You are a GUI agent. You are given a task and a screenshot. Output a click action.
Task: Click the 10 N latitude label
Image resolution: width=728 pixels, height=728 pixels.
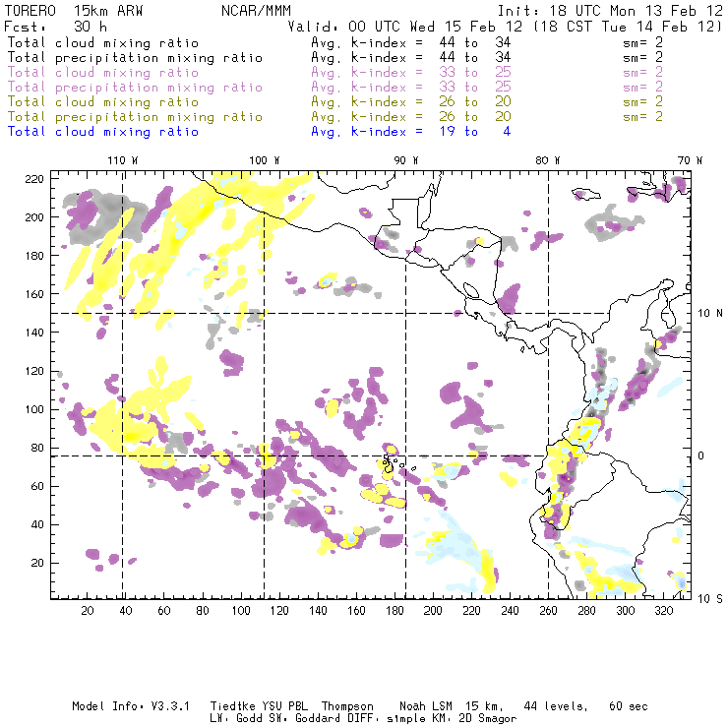click(x=710, y=313)
